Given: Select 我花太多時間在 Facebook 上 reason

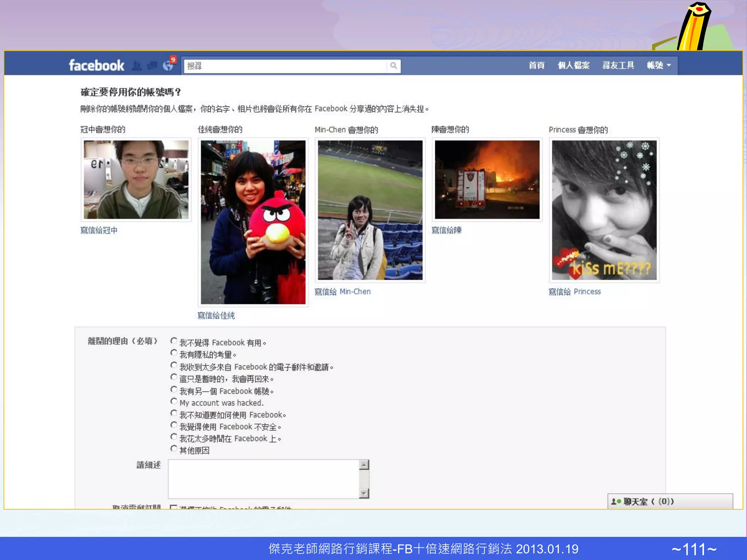Looking at the screenshot, I should [174, 437].
